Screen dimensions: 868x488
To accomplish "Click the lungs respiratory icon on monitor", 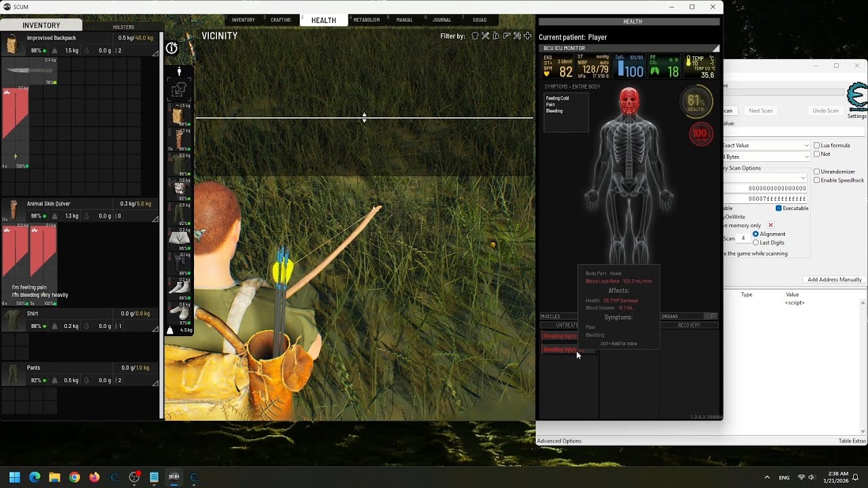I will point(654,71).
